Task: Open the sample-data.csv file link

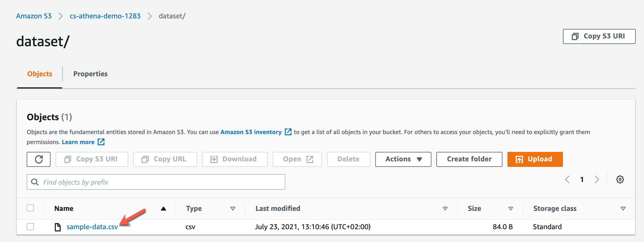Action: [x=92, y=227]
